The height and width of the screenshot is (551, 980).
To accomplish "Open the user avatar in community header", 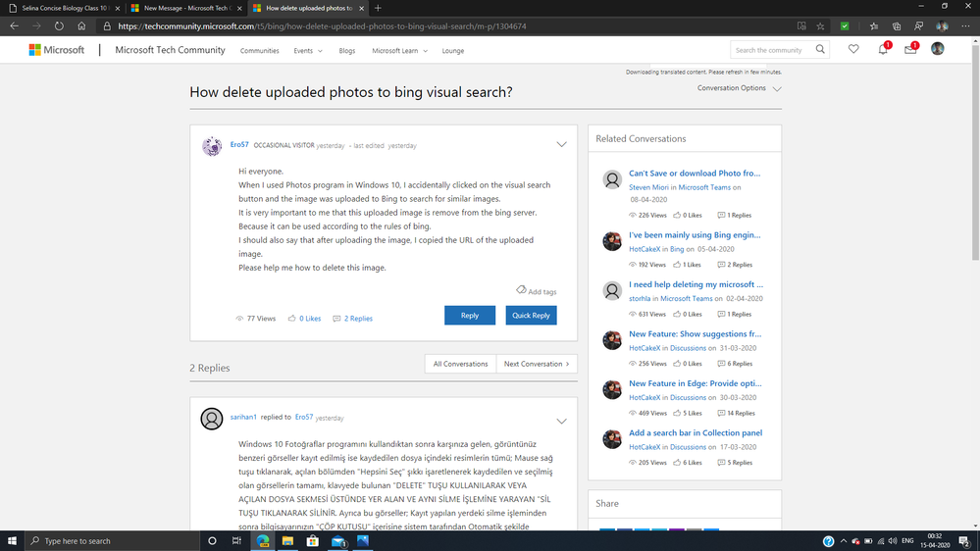I will (x=938, y=49).
